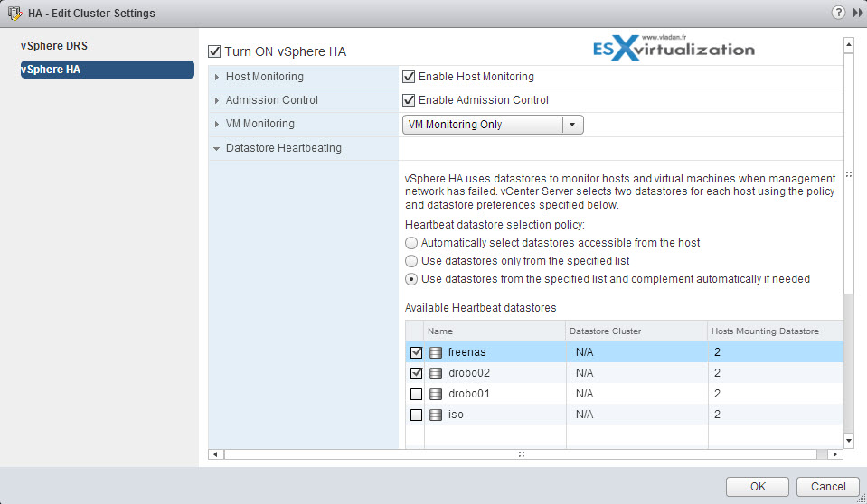The height and width of the screenshot is (504, 867).
Task: Click the drobo01 datastore icon
Action: (x=436, y=394)
